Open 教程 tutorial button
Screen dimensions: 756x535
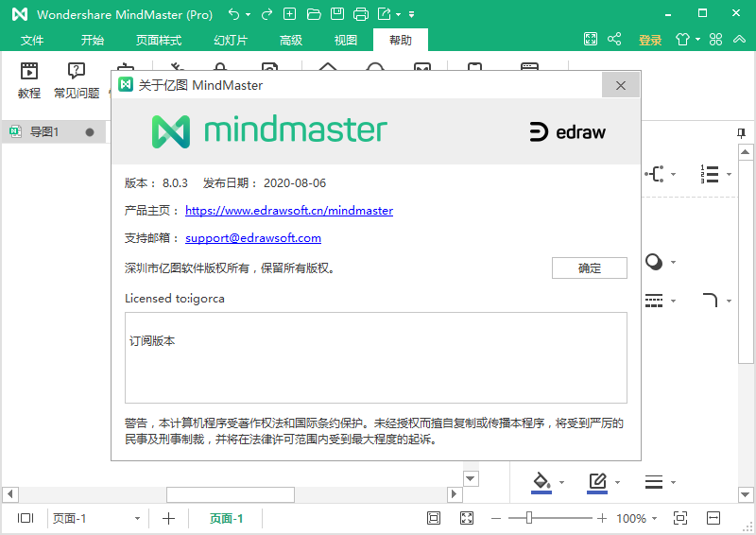point(29,80)
